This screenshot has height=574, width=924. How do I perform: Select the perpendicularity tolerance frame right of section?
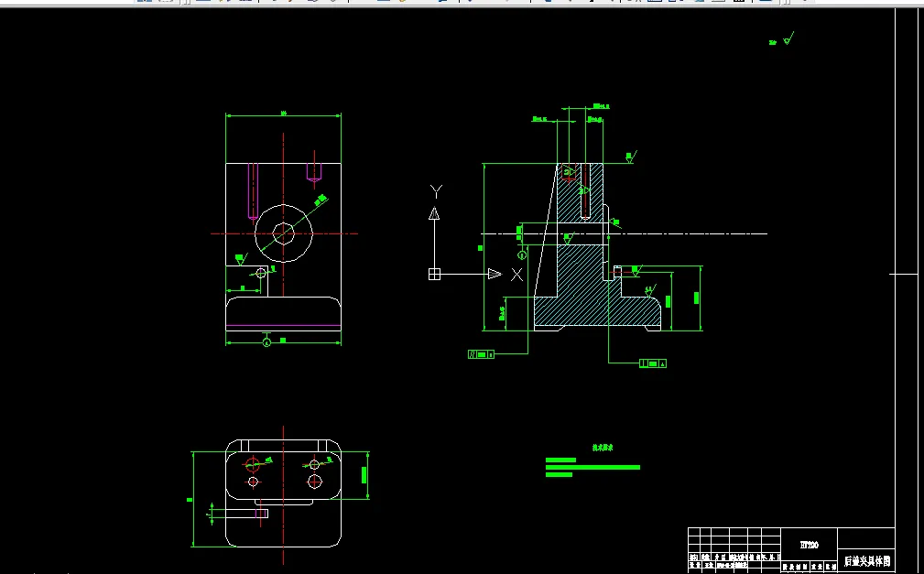[653, 363]
